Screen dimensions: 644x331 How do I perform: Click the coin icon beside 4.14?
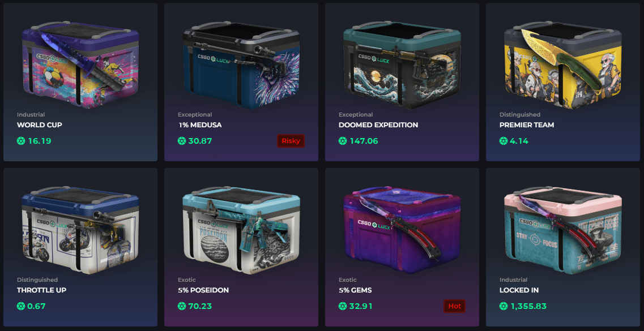coord(504,141)
